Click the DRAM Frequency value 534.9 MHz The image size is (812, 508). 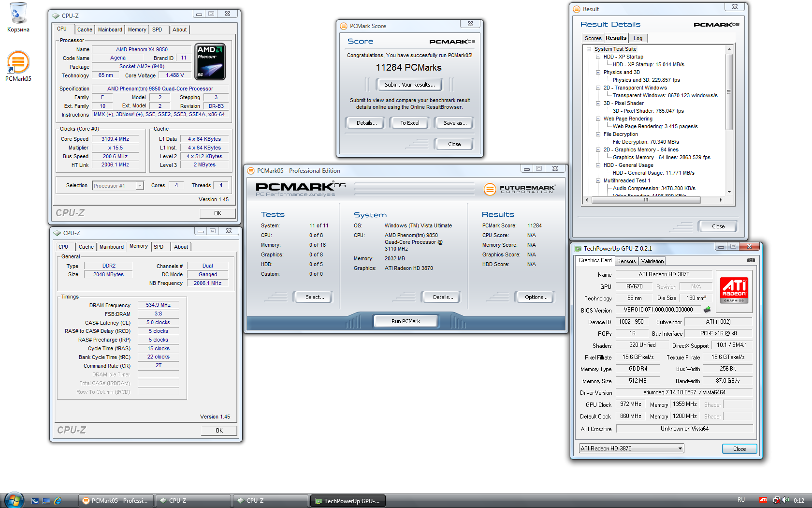(x=159, y=305)
